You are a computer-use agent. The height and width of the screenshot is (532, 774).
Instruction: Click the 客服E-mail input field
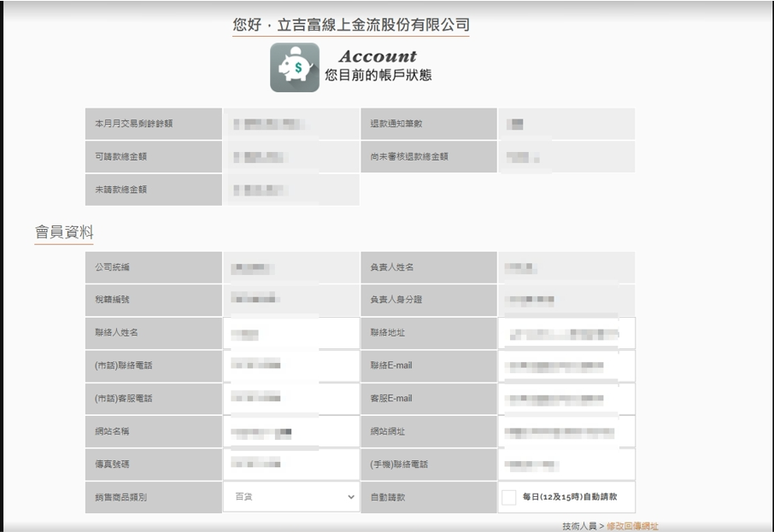(x=566, y=399)
